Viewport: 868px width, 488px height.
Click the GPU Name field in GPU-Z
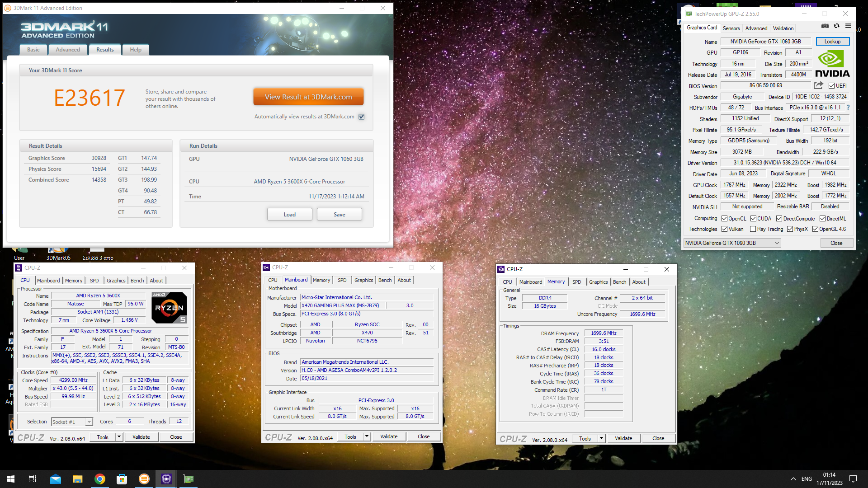coord(765,42)
